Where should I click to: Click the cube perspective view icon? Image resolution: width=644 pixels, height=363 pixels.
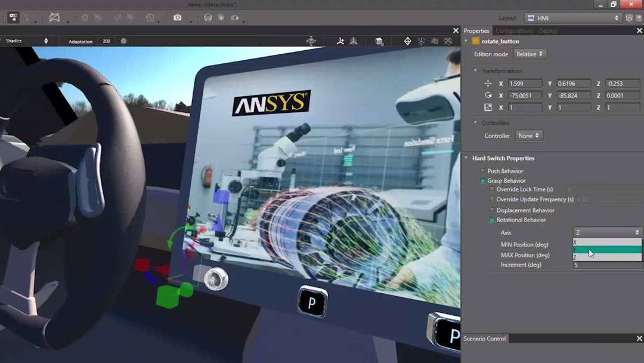379,41
